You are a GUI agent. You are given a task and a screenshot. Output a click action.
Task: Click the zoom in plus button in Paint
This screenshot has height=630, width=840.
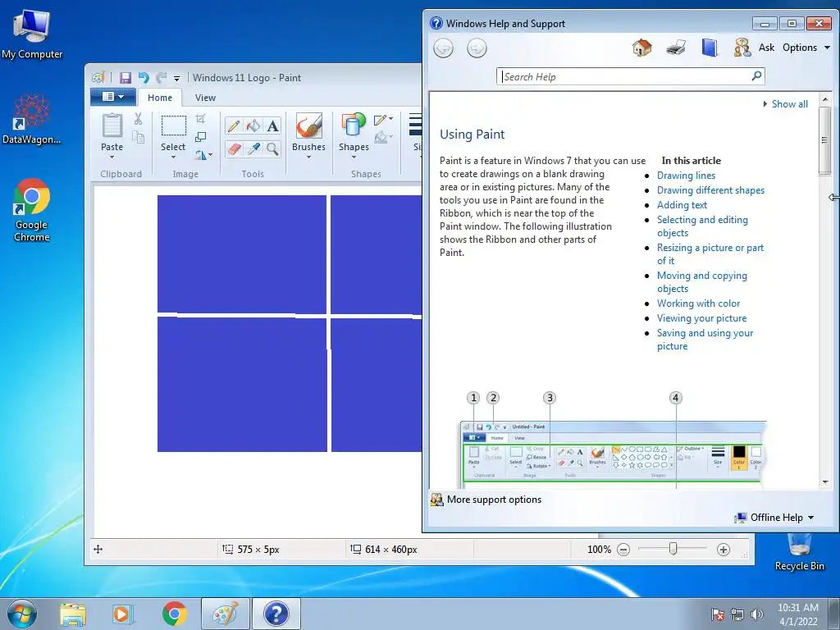724,550
